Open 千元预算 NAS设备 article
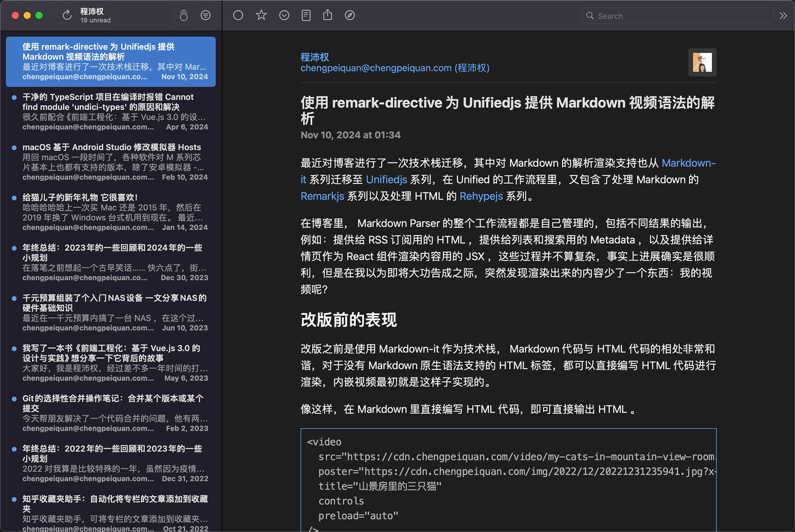Image resolution: width=795 pixels, height=532 pixels. pyautogui.click(x=111, y=313)
